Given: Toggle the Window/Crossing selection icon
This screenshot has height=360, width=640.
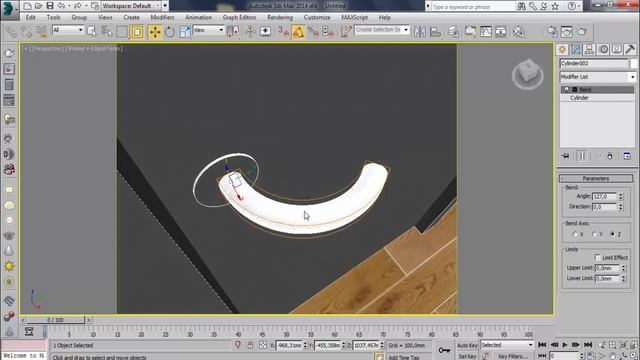Looking at the screenshot, I should click(x=137, y=32).
